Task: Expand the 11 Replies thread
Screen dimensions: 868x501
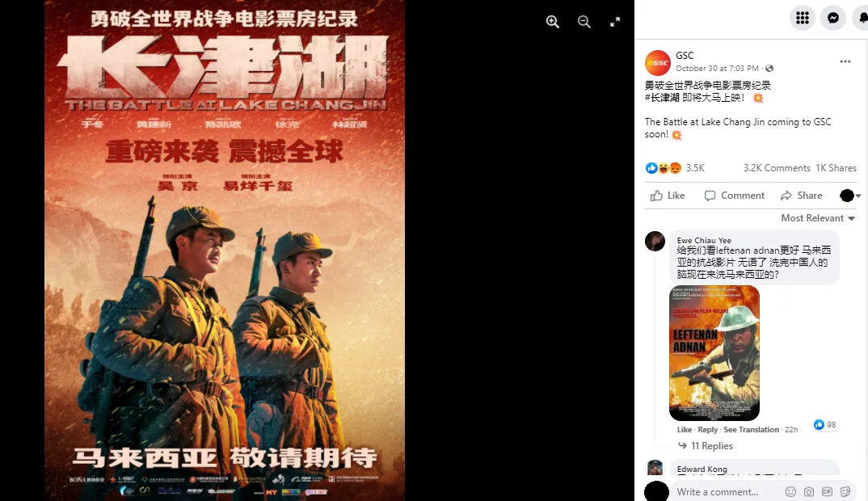Action: 706,445
